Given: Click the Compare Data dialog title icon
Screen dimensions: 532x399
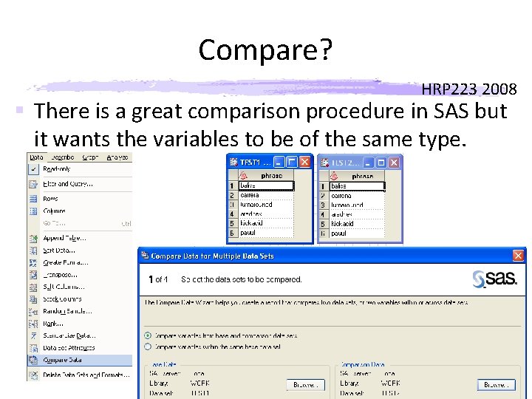Looking at the screenshot, I should [145, 256].
